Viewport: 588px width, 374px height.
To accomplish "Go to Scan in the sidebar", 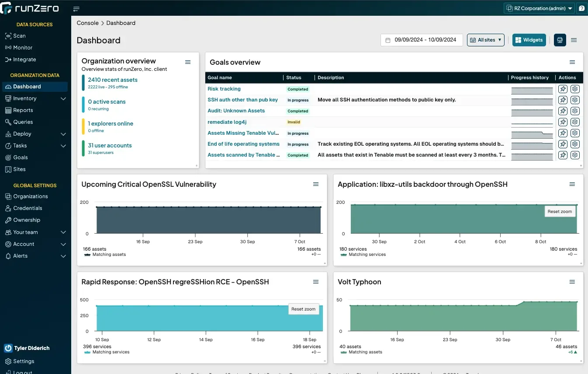I will (x=19, y=36).
